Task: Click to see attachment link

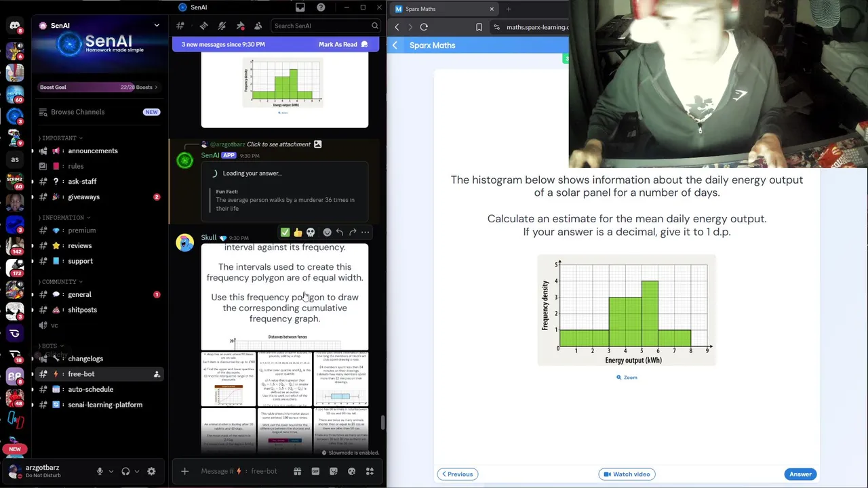Action: [279, 144]
